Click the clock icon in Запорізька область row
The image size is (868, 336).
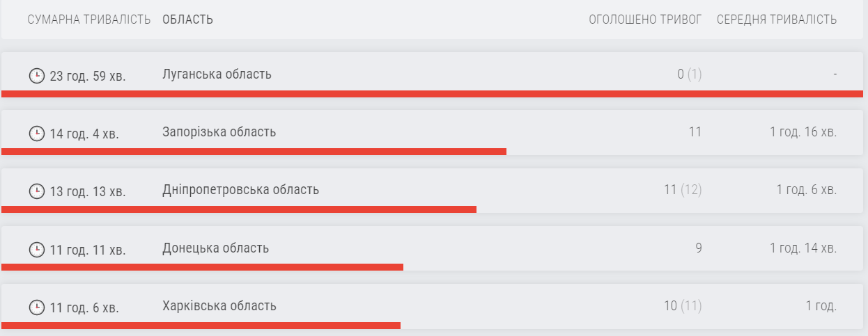click(x=36, y=133)
